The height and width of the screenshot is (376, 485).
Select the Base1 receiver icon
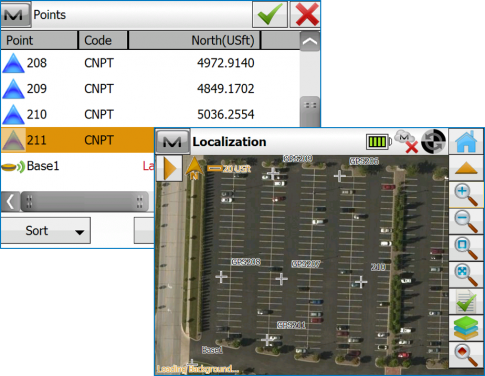(x=13, y=166)
